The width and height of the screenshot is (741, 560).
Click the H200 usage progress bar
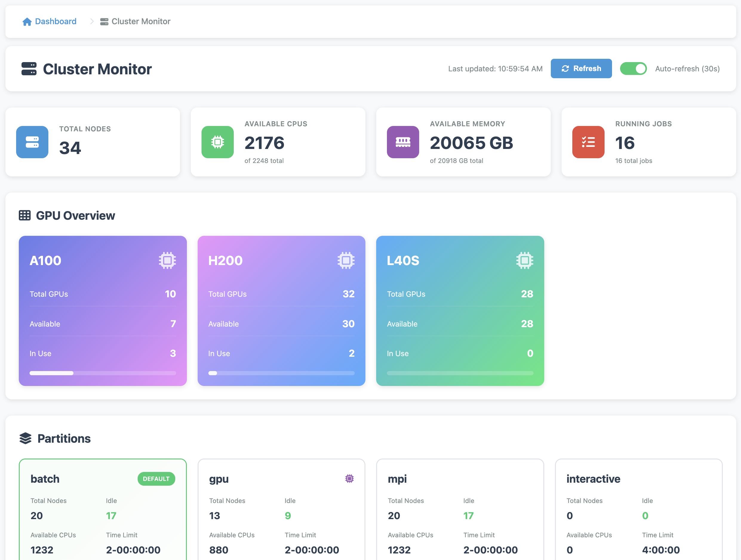281,373
